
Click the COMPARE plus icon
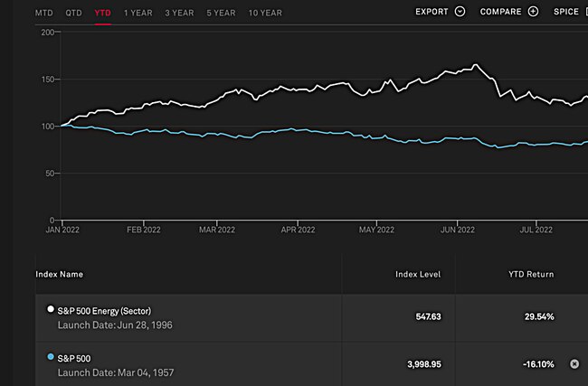(533, 12)
